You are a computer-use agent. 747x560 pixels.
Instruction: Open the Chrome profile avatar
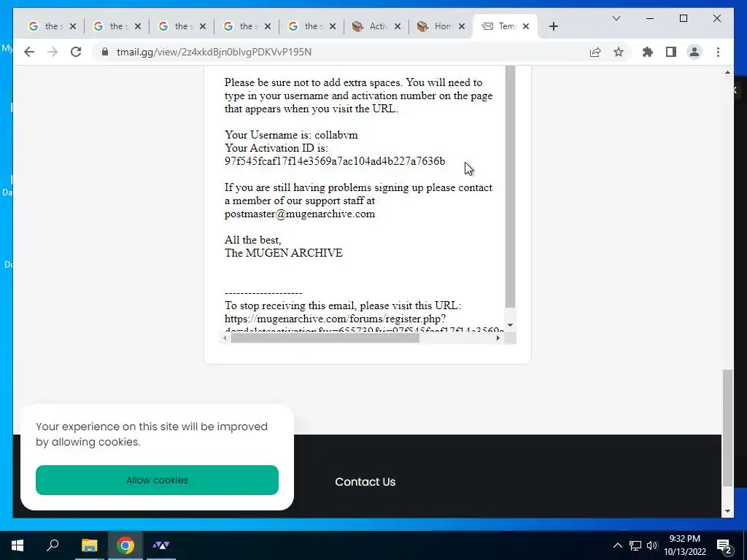[x=694, y=52]
